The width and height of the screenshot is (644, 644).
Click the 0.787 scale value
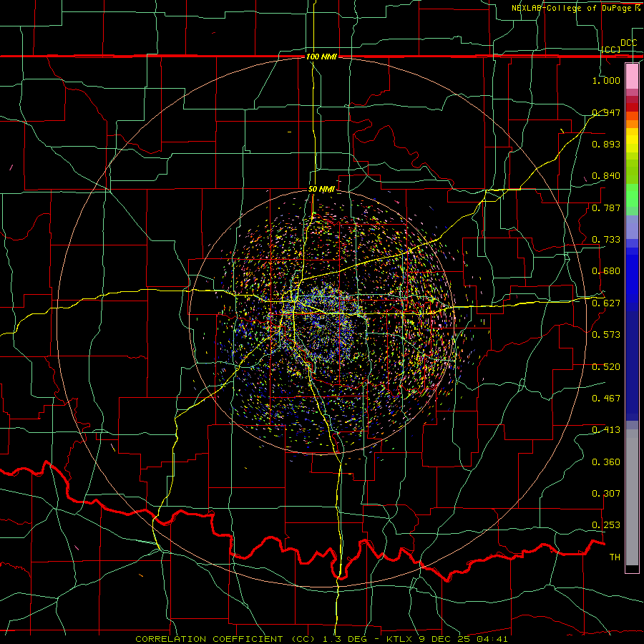coord(606,208)
